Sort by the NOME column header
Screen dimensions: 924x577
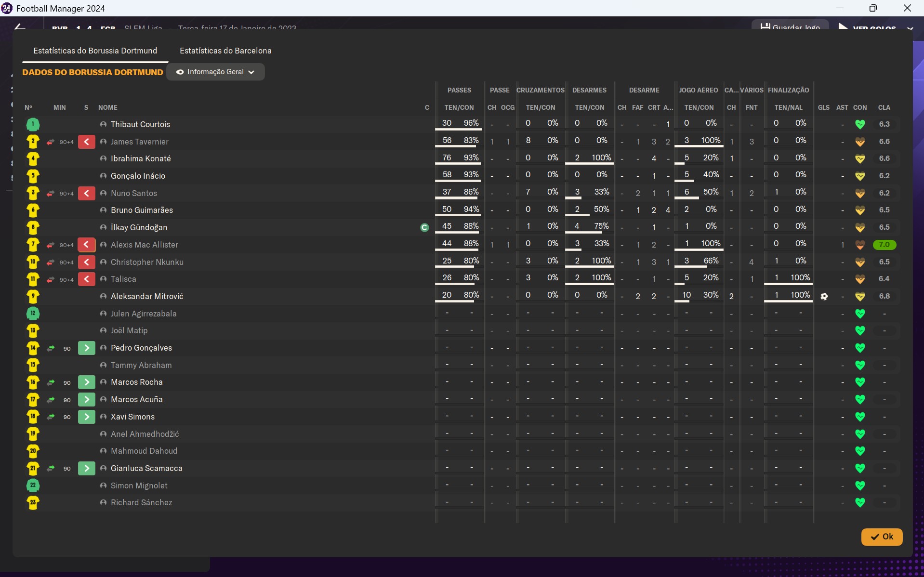point(108,107)
